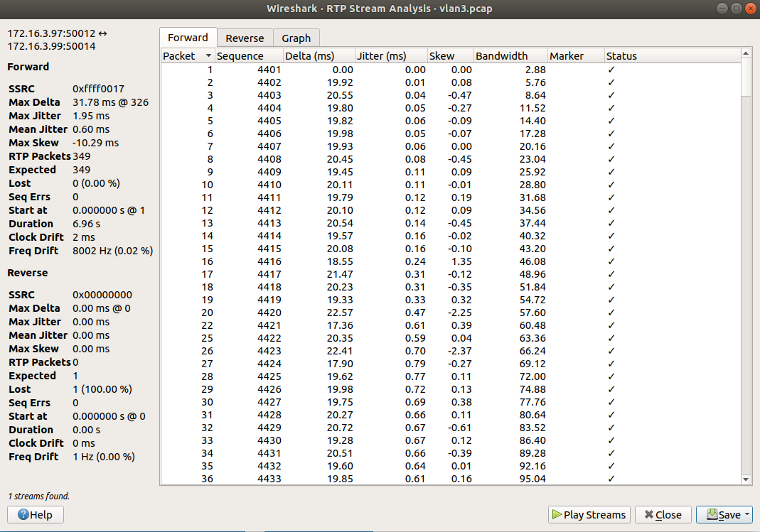Click the X icon on Close button

pyautogui.click(x=648, y=514)
